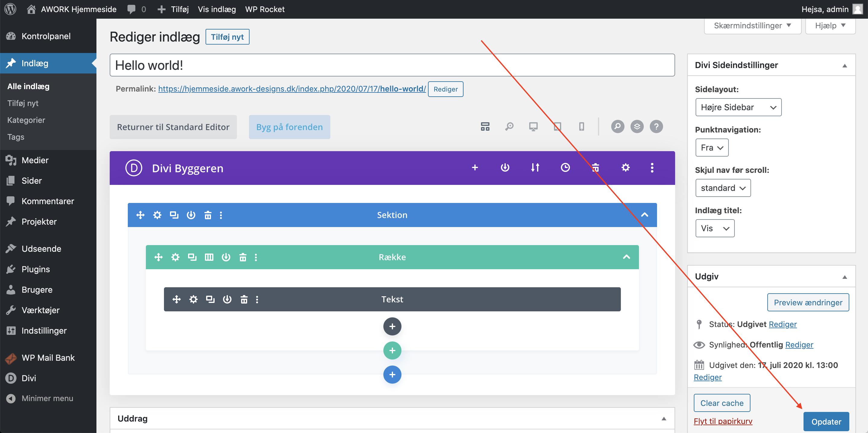The image size is (868, 433).
Task: Delete the Sektion with trash icon
Action: 208,215
